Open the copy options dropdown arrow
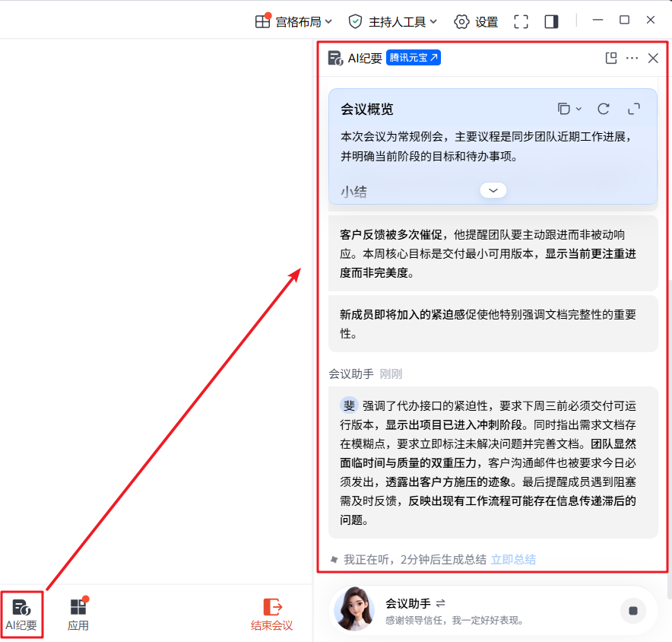The image size is (672, 642). 578,109
